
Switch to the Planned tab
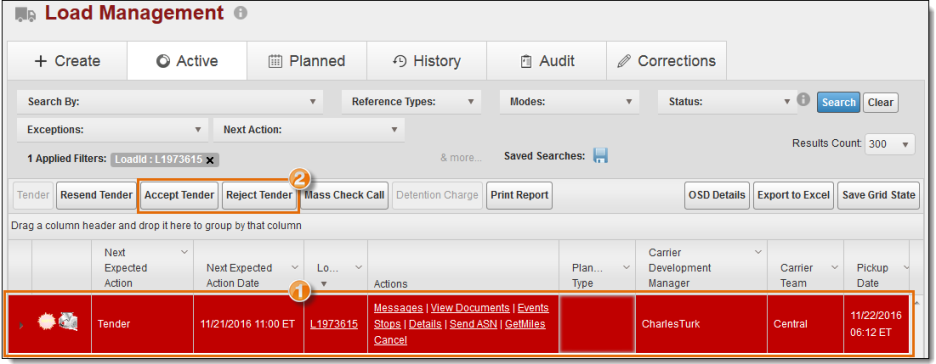pyautogui.click(x=307, y=61)
